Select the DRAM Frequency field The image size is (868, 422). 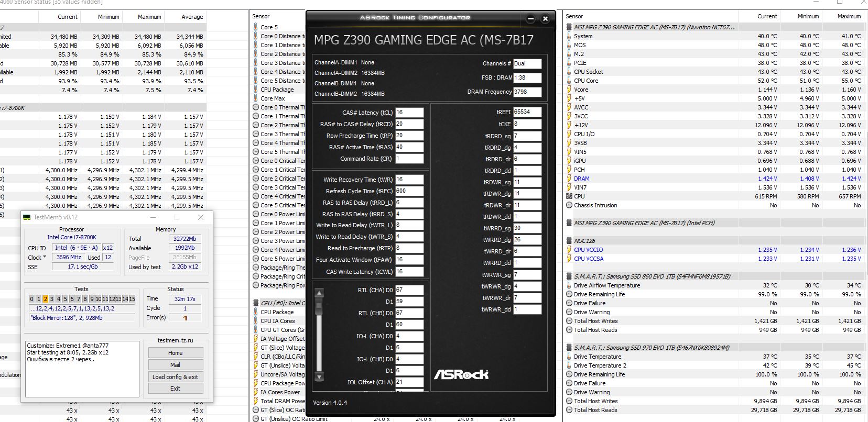tap(527, 92)
